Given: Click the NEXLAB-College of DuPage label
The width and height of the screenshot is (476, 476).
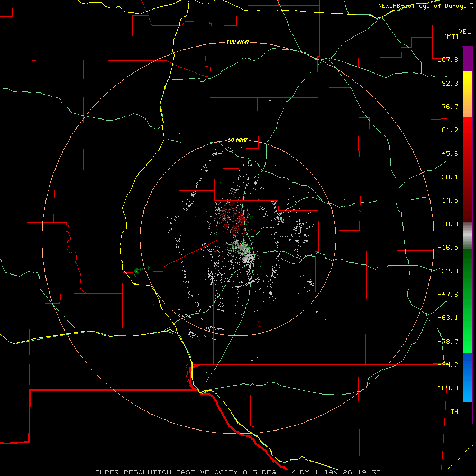Looking at the screenshot, I should 425,6.
